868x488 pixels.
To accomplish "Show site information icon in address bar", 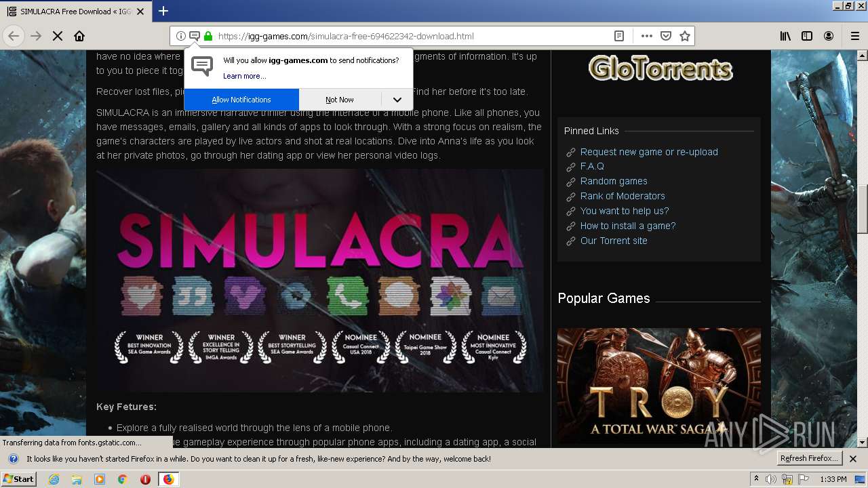I will click(180, 36).
